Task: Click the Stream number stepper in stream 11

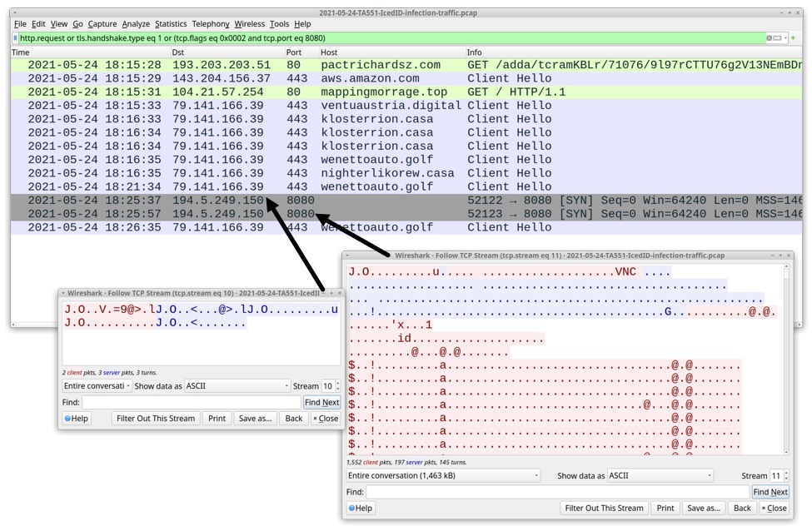Action: pyautogui.click(x=779, y=476)
